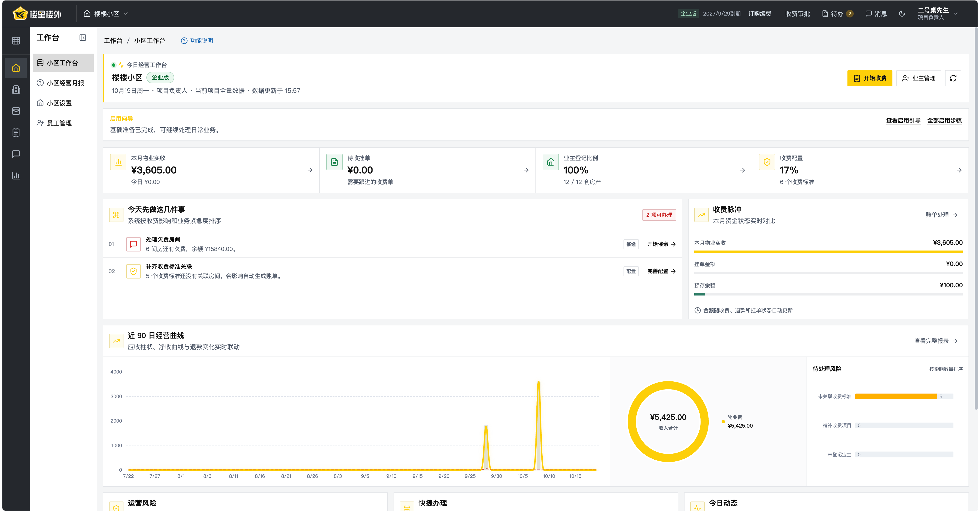Open the inbox/archive icon in left rail
This screenshot has height=513, width=980.
coord(16,111)
